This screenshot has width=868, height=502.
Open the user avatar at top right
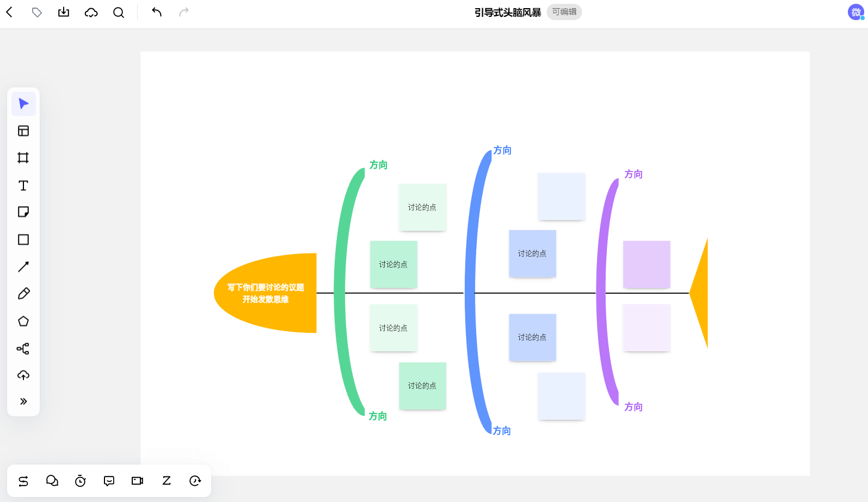coord(856,12)
